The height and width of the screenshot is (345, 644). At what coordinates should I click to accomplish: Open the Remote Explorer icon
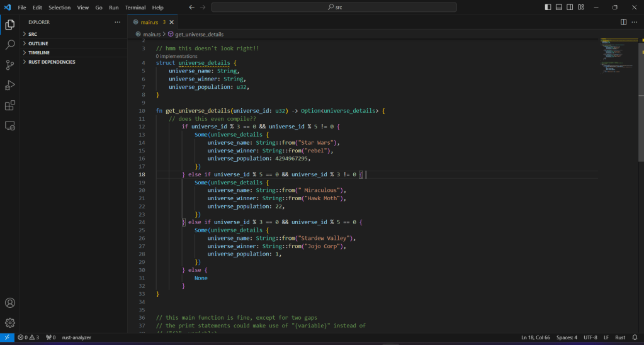[x=10, y=125]
